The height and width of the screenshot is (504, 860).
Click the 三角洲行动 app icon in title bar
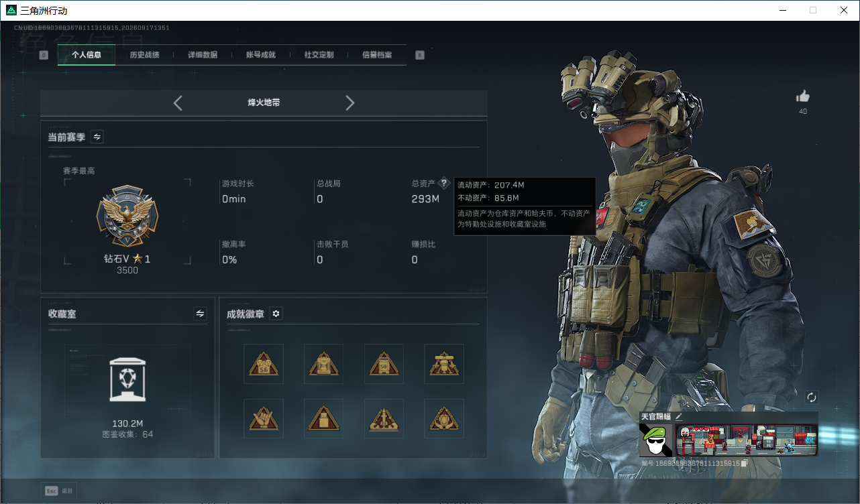[11, 11]
